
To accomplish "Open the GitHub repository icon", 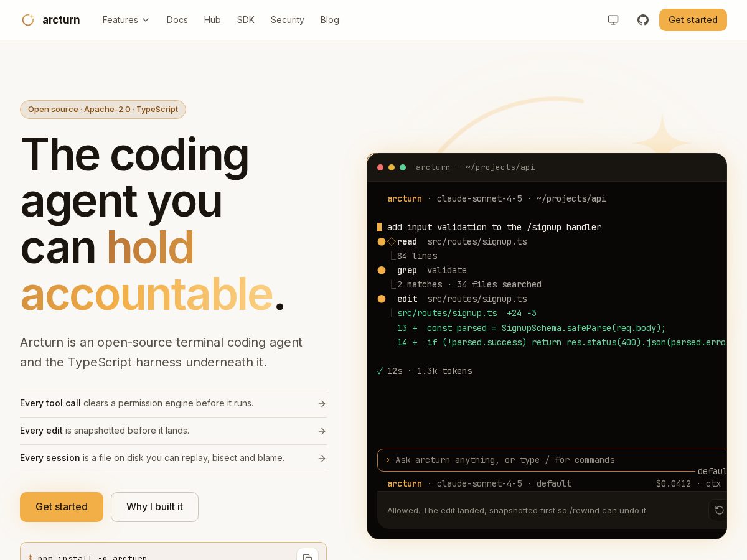I will (643, 20).
